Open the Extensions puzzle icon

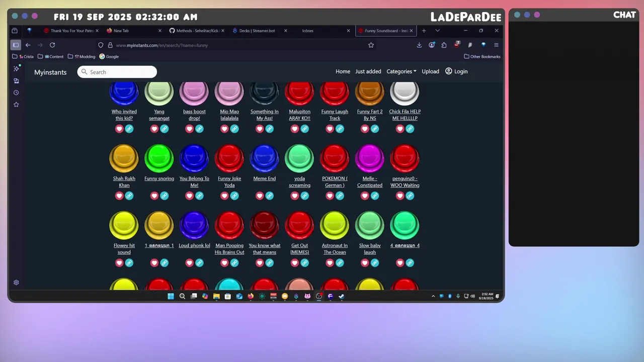pyautogui.click(x=444, y=45)
